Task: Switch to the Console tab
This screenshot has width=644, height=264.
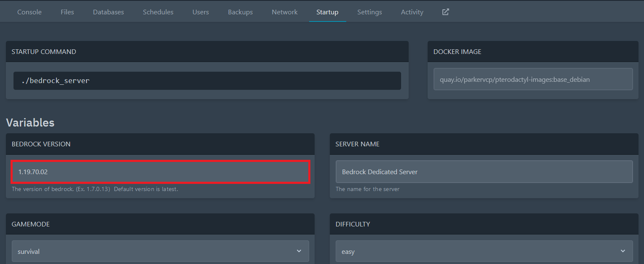Action: click(30, 12)
